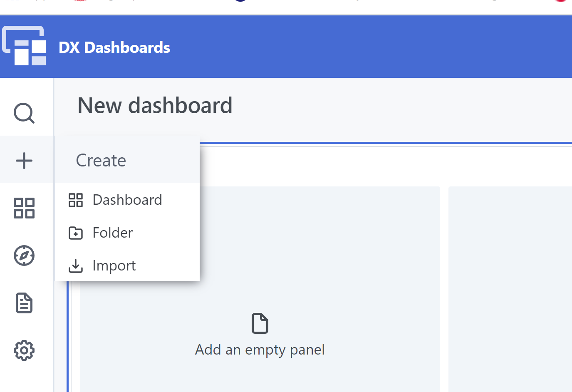The width and height of the screenshot is (572, 392).
Task: Select Dashboard from the Create menu
Action: click(127, 200)
